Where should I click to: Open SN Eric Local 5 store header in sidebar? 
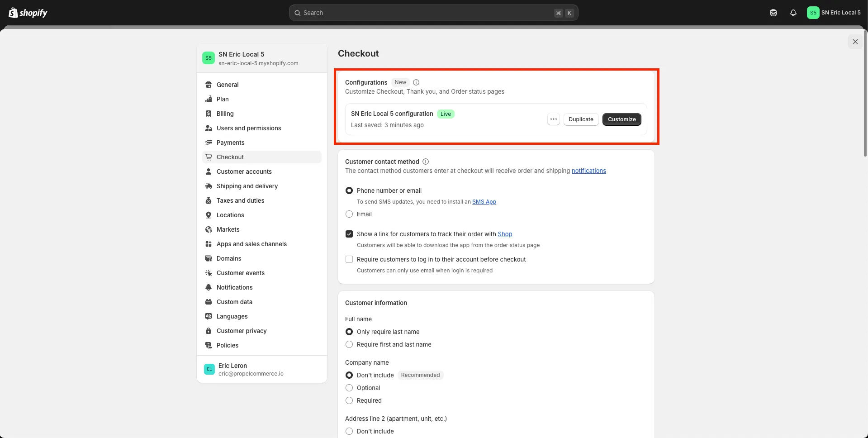(x=261, y=58)
